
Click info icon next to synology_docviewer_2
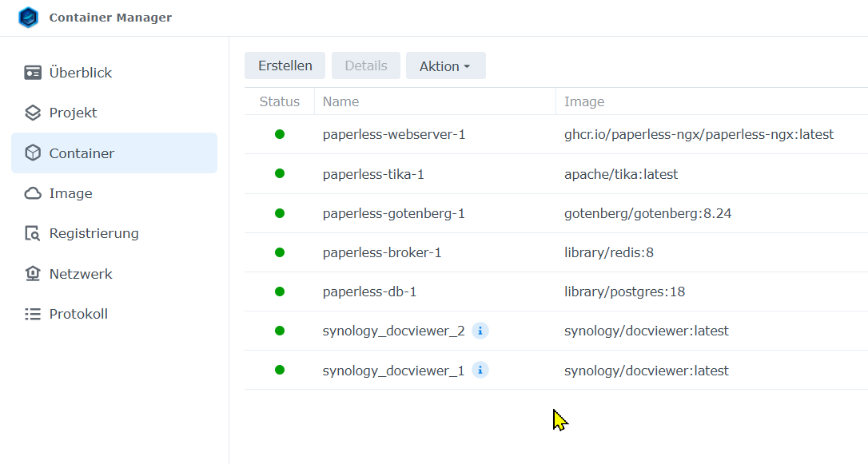coord(480,331)
